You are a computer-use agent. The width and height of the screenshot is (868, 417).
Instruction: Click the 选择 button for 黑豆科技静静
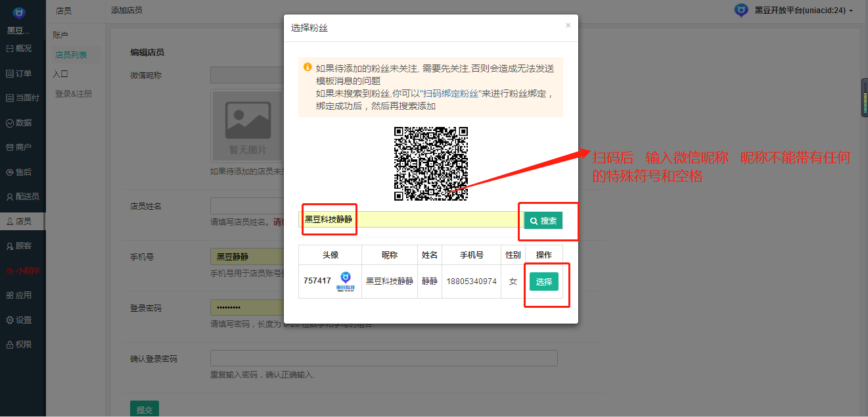tap(544, 282)
